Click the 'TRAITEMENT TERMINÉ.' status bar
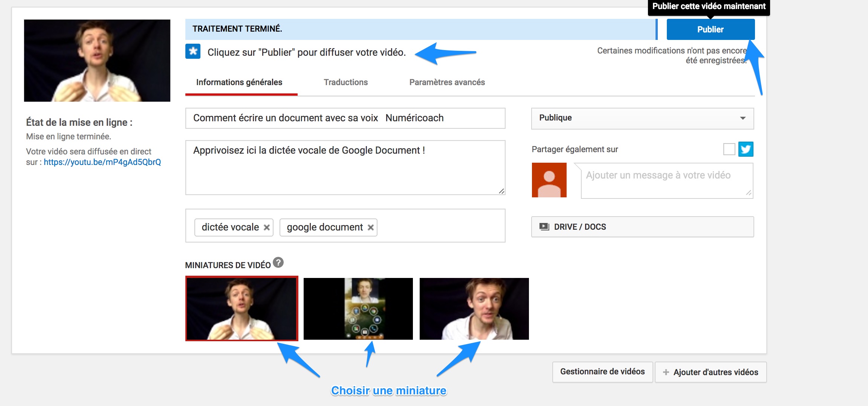The width and height of the screenshot is (868, 406). pos(421,29)
